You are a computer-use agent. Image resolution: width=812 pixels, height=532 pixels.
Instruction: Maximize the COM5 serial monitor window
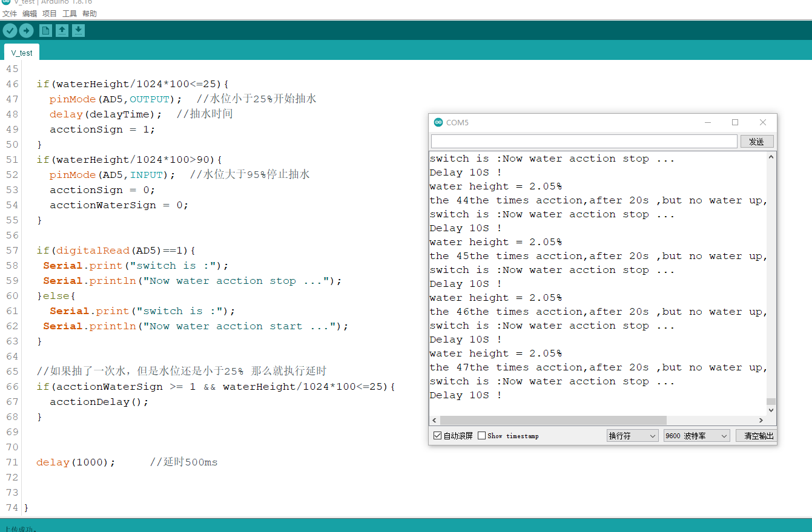(x=735, y=122)
